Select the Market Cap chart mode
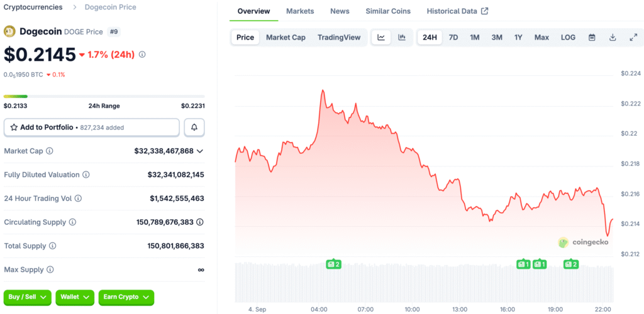 tap(286, 37)
